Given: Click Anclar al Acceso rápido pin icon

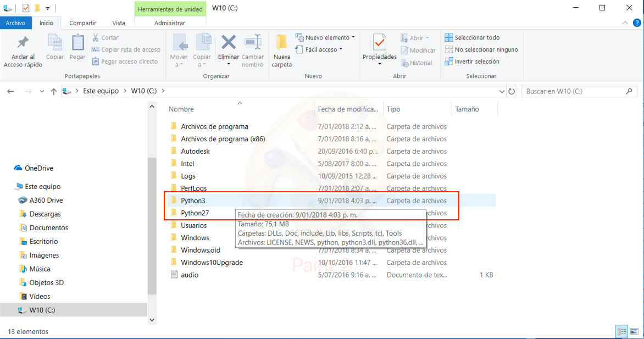Looking at the screenshot, I should pyautogui.click(x=23, y=43).
